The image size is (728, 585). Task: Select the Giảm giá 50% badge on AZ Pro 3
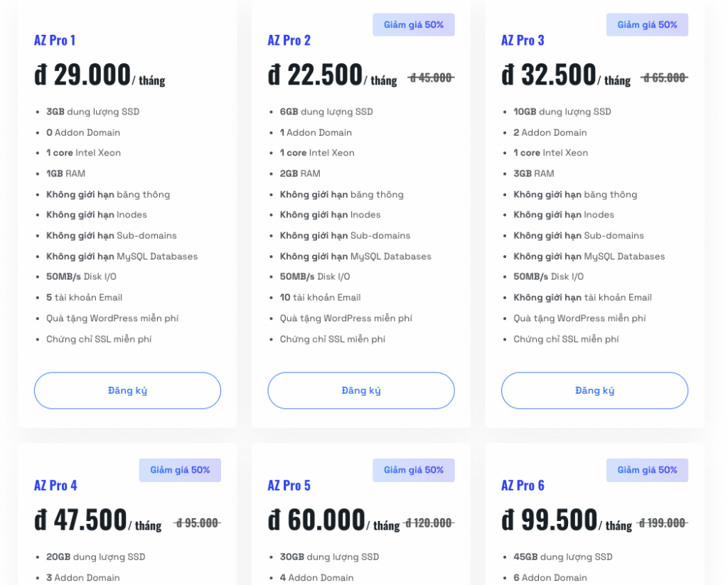[x=647, y=25]
